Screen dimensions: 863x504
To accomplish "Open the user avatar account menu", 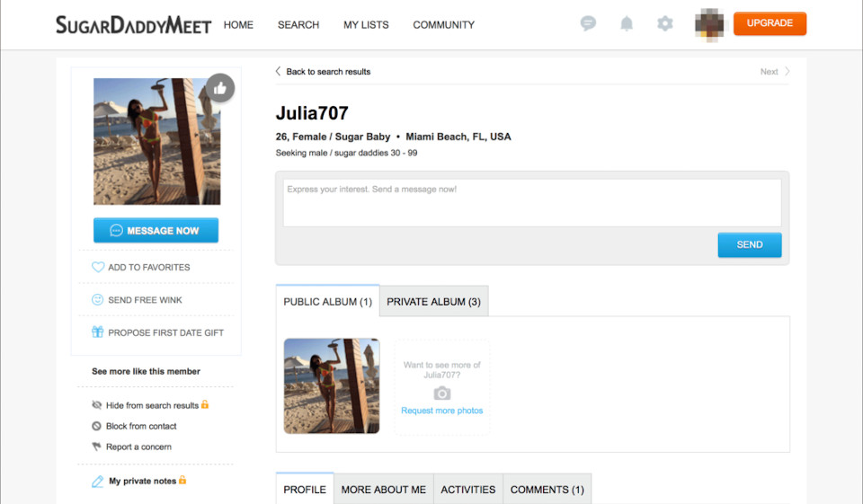I will pyautogui.click(x=709, y=24).
